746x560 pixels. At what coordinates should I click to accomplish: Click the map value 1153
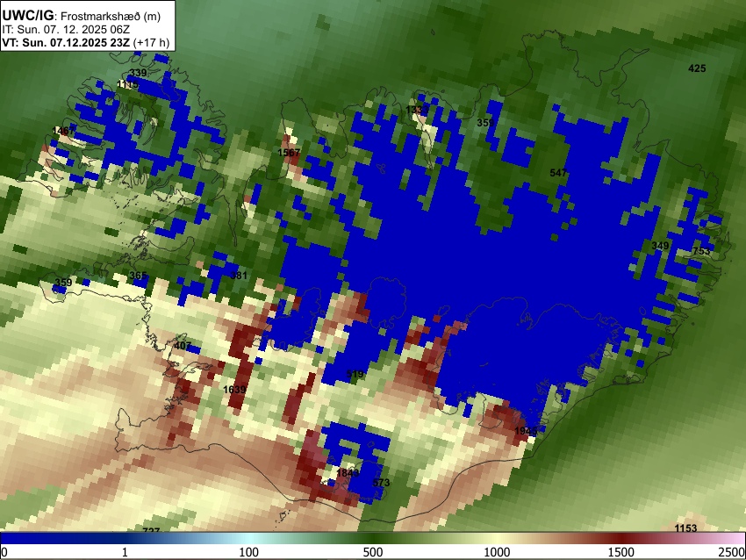(685, 528)
